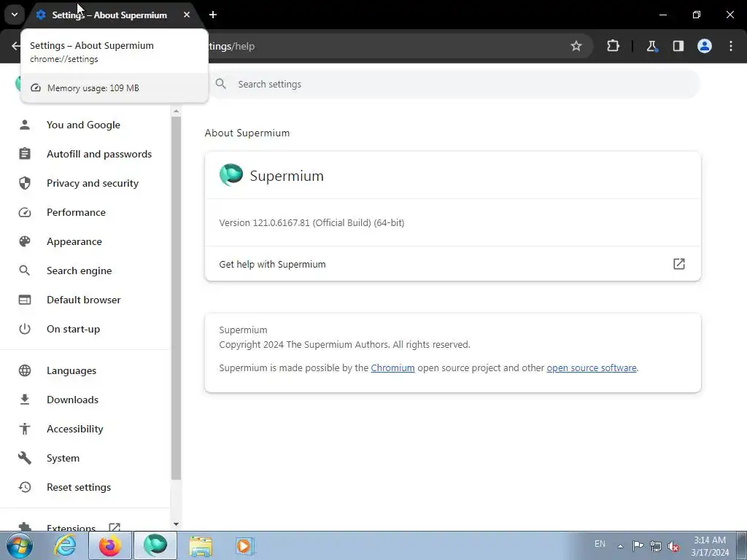
Task: Open Privacy and security settings
Action: 93,183
